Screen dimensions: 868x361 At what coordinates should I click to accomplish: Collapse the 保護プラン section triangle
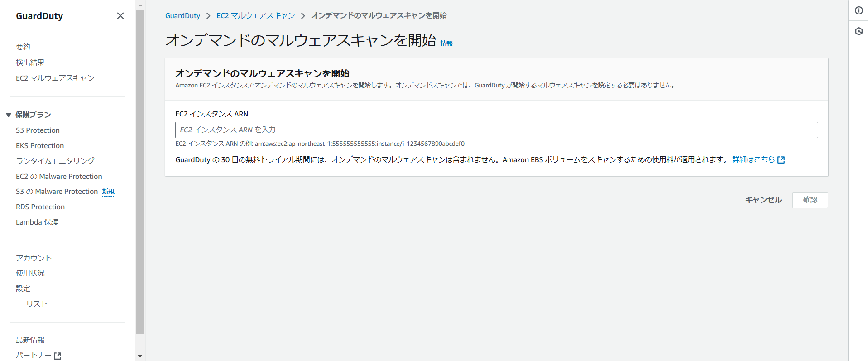(8, 115)
